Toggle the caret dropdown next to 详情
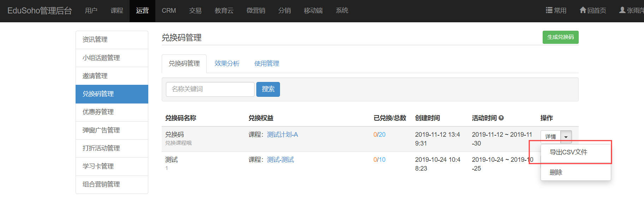 [x=566, y=137]
